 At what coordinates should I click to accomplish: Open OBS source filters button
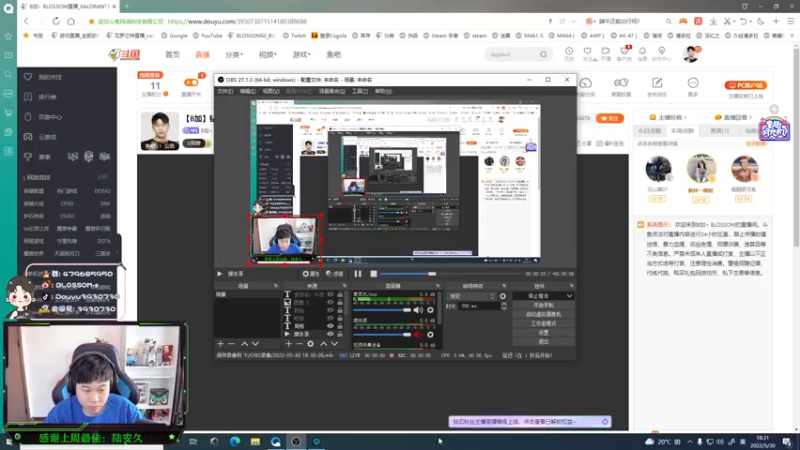[x=335, y=274]
